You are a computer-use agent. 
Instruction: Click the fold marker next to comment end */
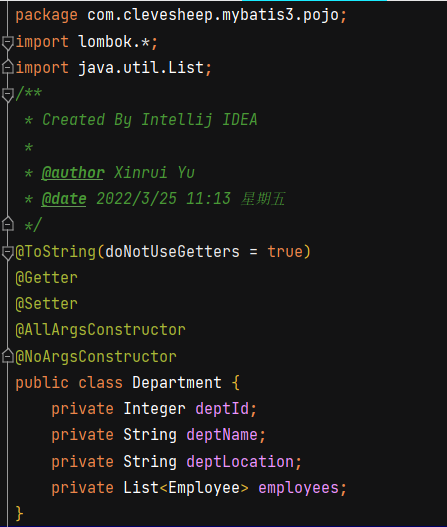pos(7,224)
